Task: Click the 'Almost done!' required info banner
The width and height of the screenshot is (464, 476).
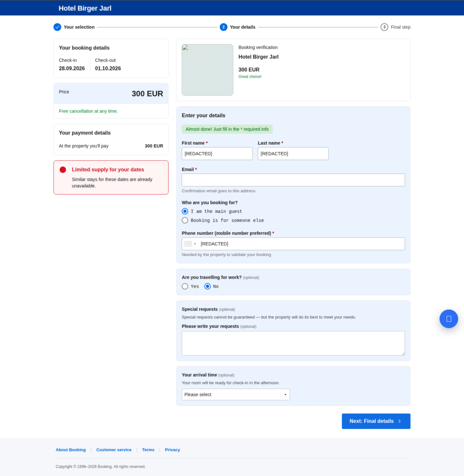Action: [x=227, y=129]
